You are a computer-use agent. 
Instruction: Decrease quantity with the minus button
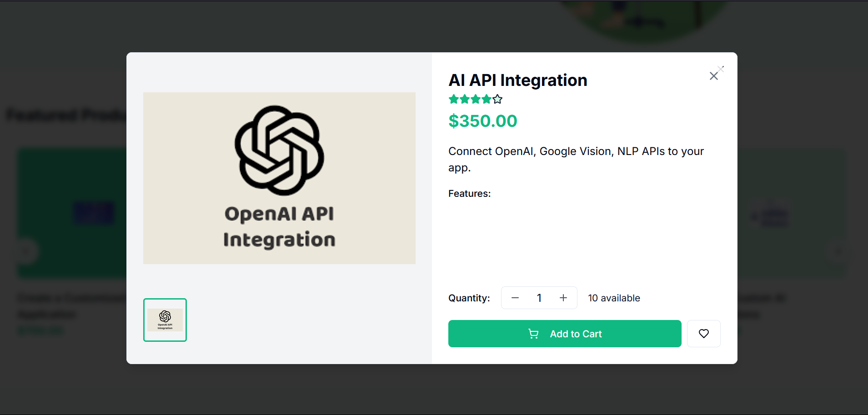[515, 298]
